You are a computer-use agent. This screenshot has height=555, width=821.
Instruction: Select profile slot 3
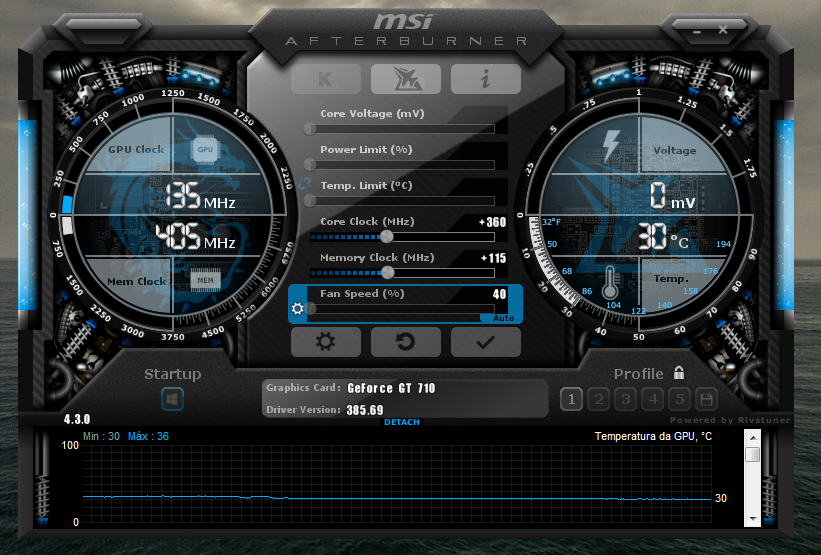click(626, 400)
